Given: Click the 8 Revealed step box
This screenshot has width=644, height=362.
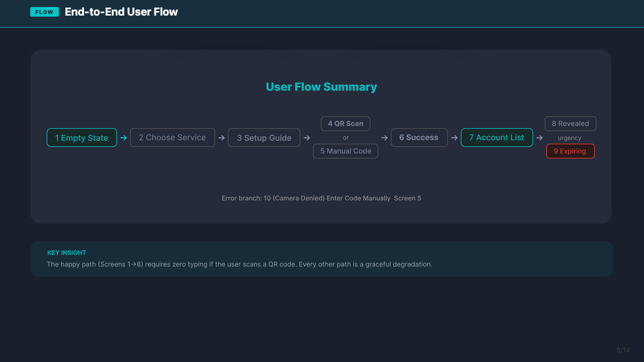Looking at the screenshot, I should point(570,123).
